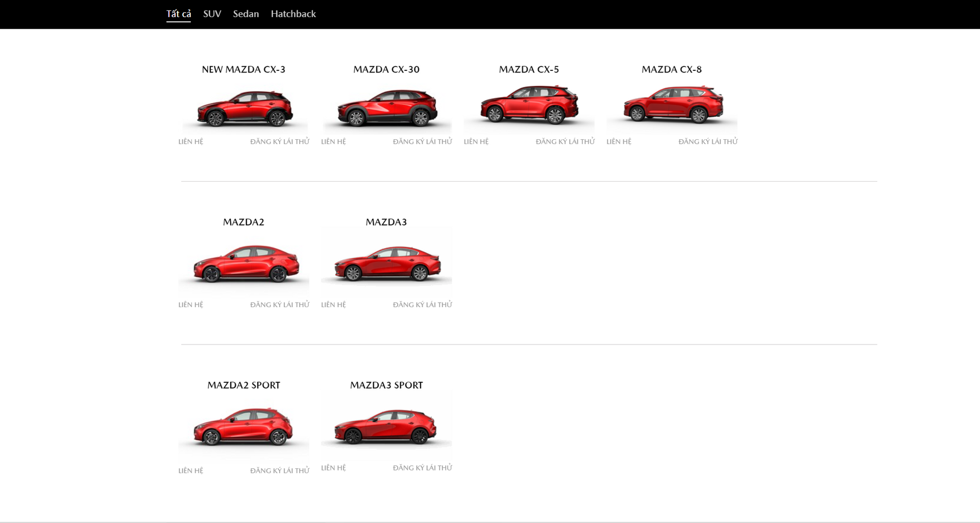This screenshot has width=980, height=523.
Task: Open the MAZDA CX-30 model page
Action: (x=386, y=69)
